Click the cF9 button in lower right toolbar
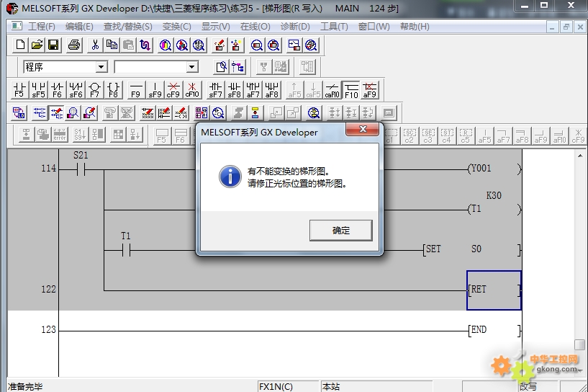 [x=578, y=135]
